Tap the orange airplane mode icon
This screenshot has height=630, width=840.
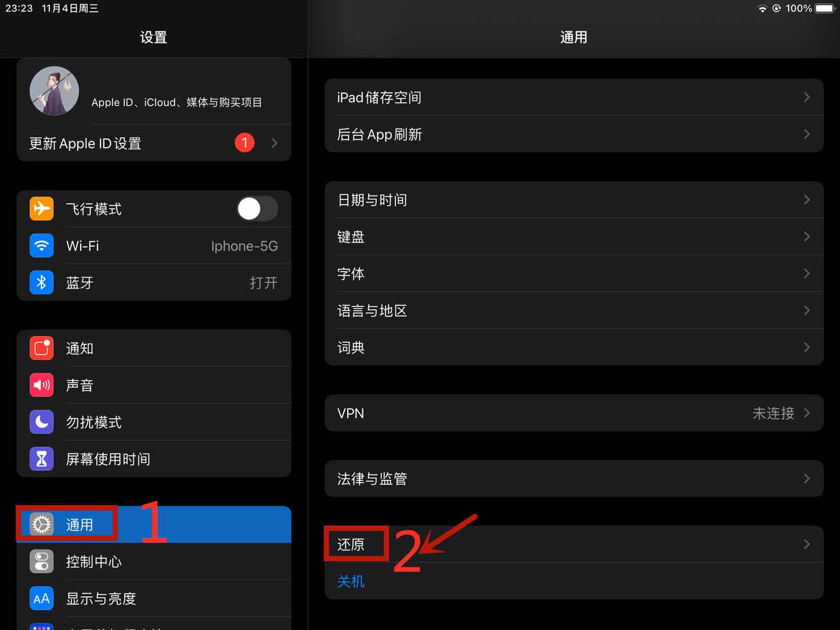41,209
